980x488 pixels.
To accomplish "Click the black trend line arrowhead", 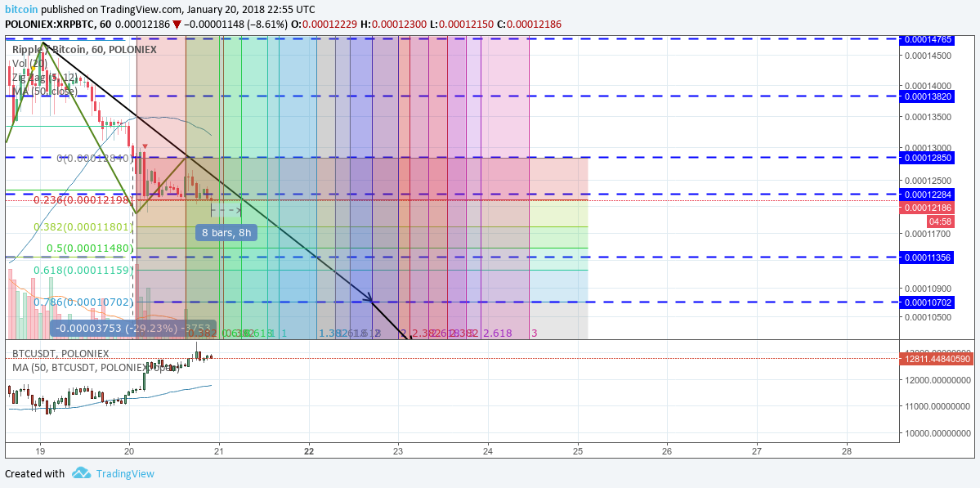I will pyautogui.click(x=369, y=298).
